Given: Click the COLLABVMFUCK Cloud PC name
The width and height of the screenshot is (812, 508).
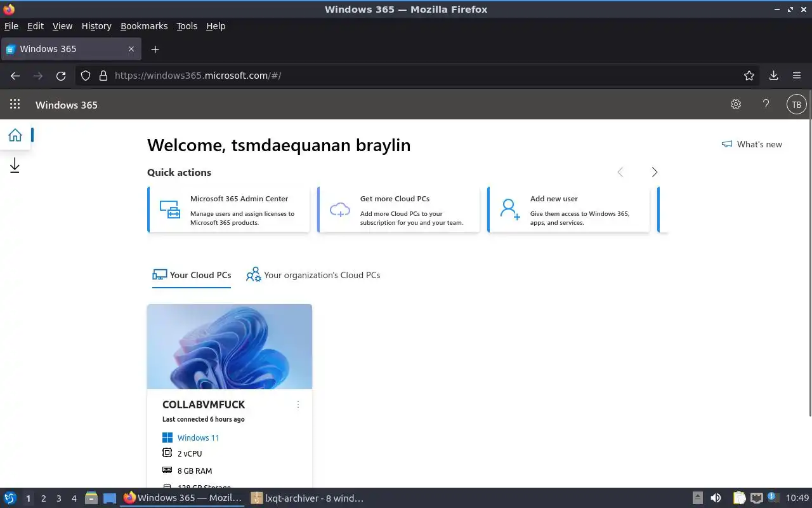Looking at the screenshot, I should 204,404.
